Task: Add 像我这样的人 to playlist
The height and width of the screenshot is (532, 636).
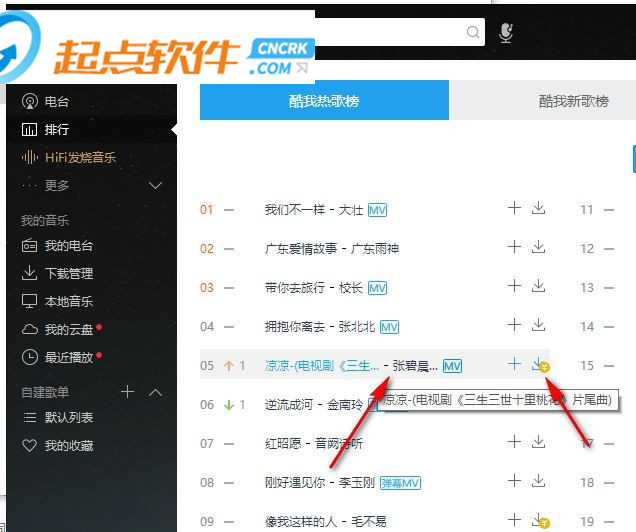Action: coord(514,519)
